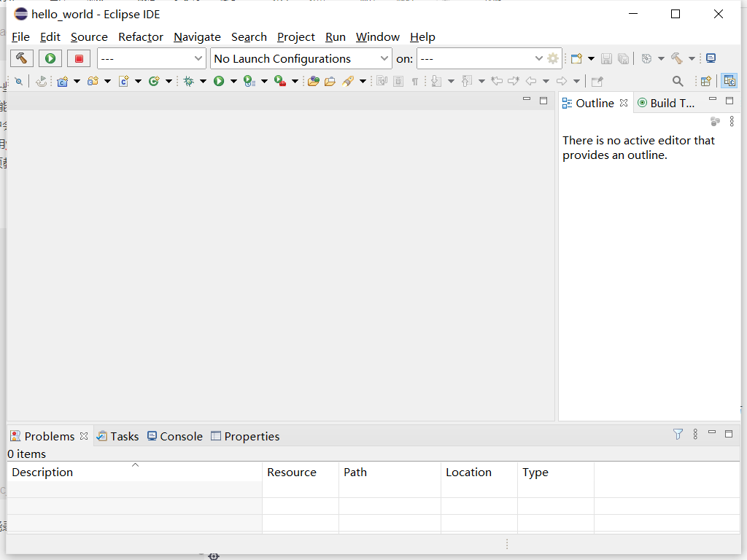
Task: Toggle the block selection mode icon
Action: [399, 82]
